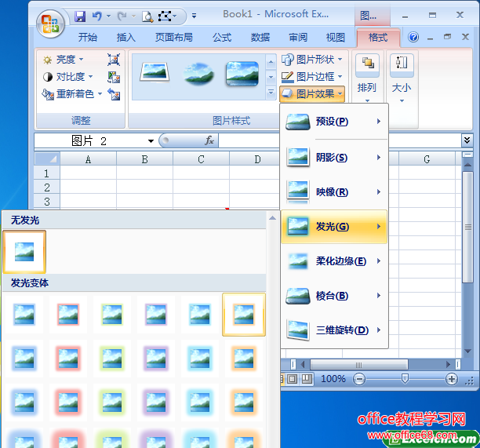Open the 3-D Rotation (三维旋转) submenu

[334, 330]
